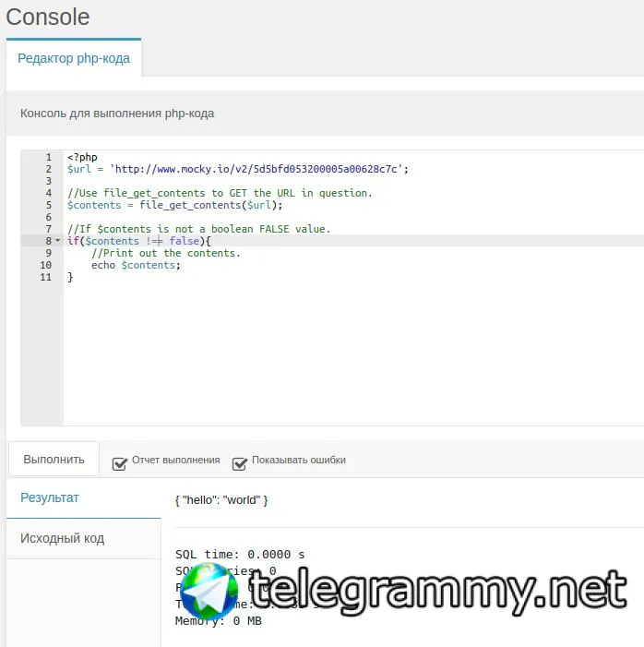This screenshot has width=644, height=647.
Task: Click the '<?php' opening tag
Action: point(82,157)
